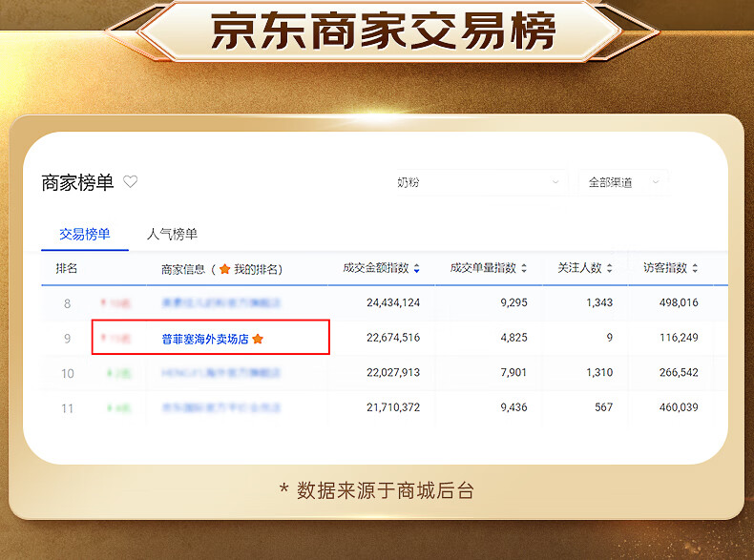Click the green rank-change arrow in row 10

click(x=110, y=373)
